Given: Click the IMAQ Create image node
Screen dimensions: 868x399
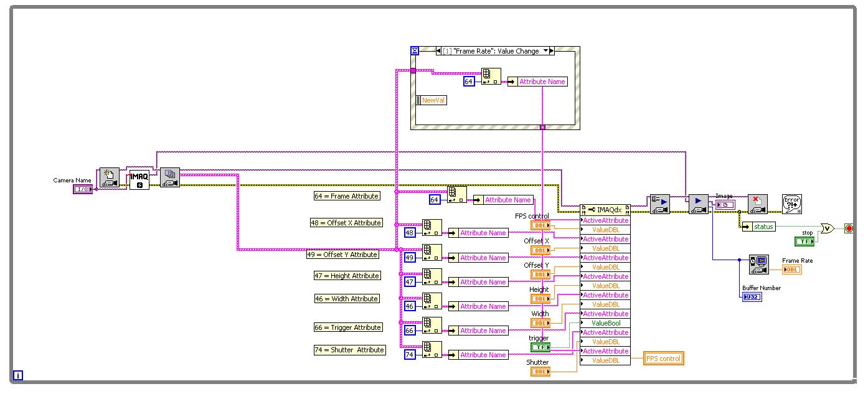Looking at the screenshot, I should click(139, 180).
